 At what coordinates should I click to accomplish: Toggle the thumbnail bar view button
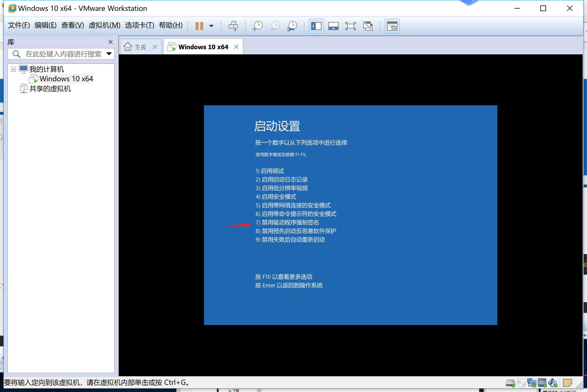[333, 26]
